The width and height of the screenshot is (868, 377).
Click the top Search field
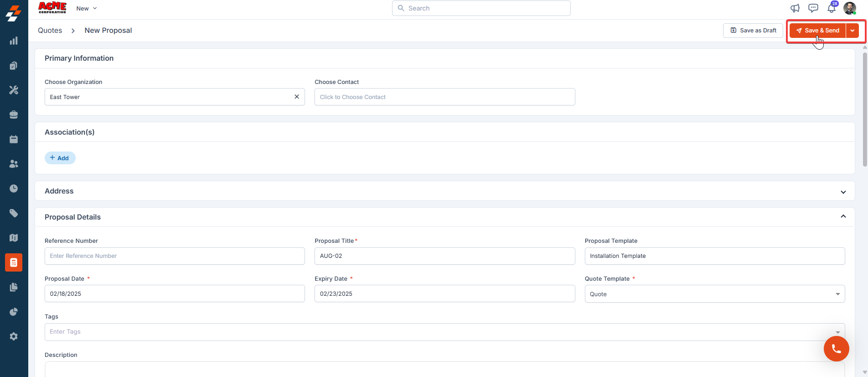pyautogui.click(x=481, y=8)
